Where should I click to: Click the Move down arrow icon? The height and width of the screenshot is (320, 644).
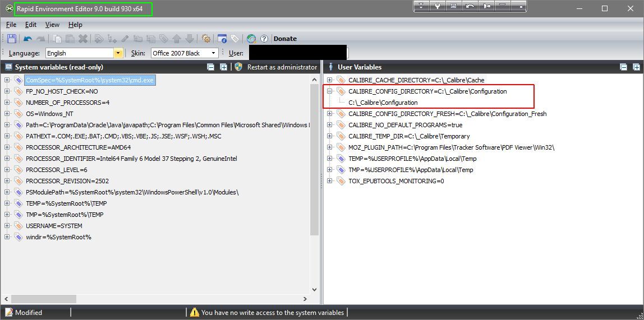[190, 39]
